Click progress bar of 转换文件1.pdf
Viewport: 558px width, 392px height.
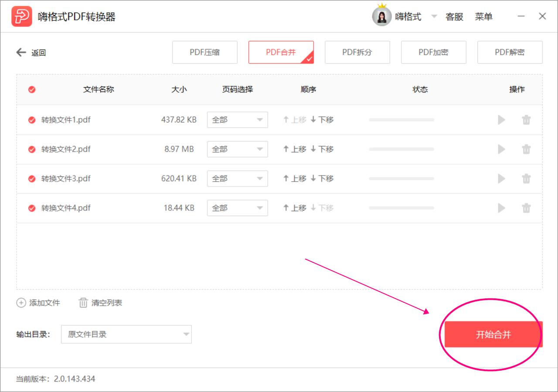pos(401,120)
